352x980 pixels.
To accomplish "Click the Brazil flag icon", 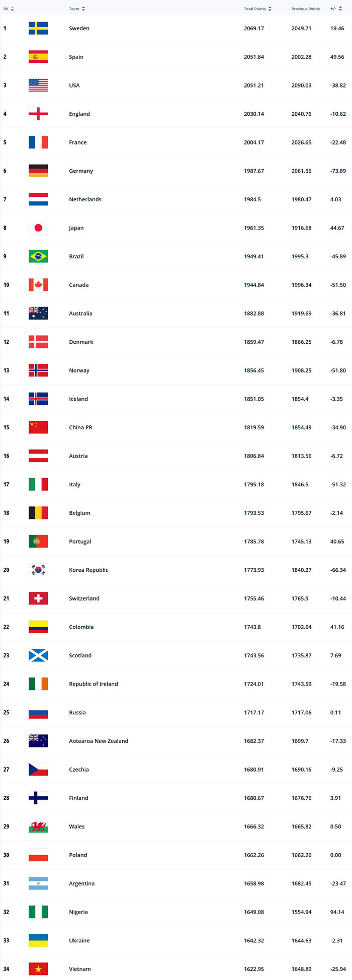I will [x=38, y=256].
